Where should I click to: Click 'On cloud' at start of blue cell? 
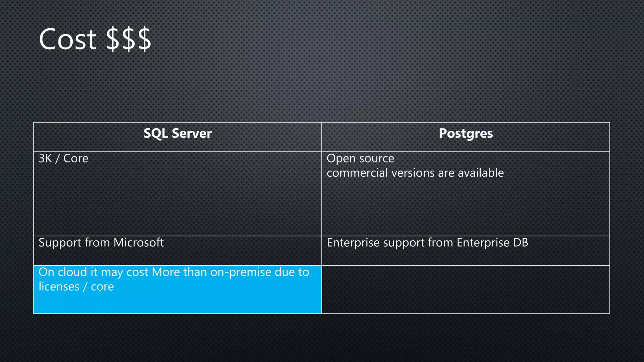click(63, 272)
